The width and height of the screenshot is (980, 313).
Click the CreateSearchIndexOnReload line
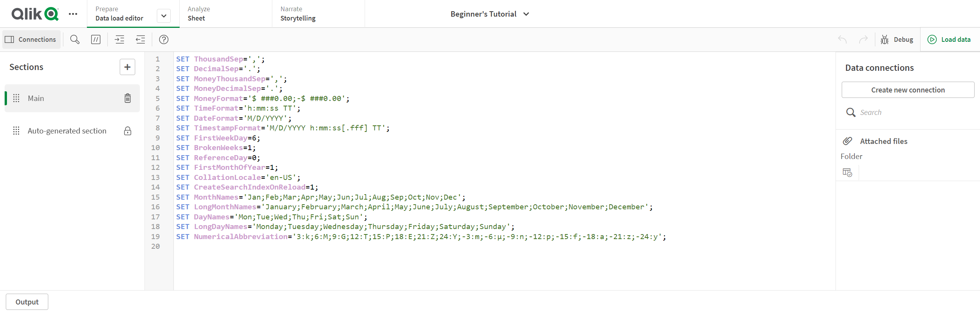tap(247, 187)
